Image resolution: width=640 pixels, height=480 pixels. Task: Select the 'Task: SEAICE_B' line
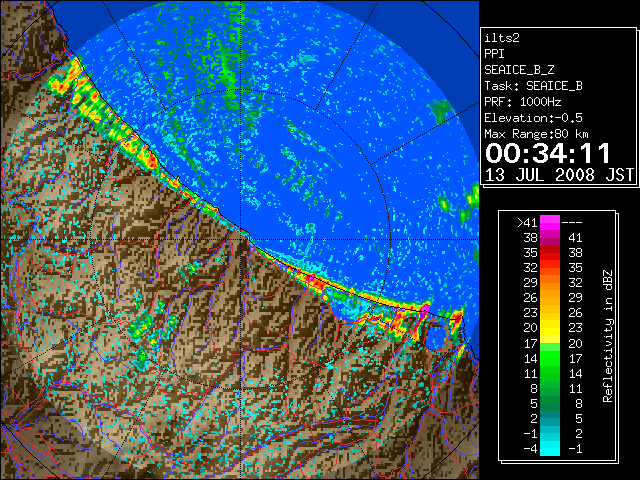[533, 86]
